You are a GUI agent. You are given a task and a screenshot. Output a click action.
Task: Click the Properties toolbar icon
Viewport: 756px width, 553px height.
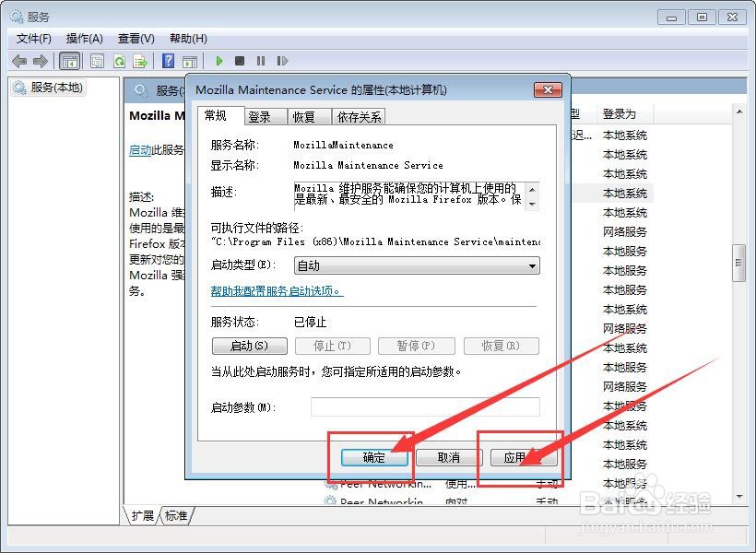97,61
